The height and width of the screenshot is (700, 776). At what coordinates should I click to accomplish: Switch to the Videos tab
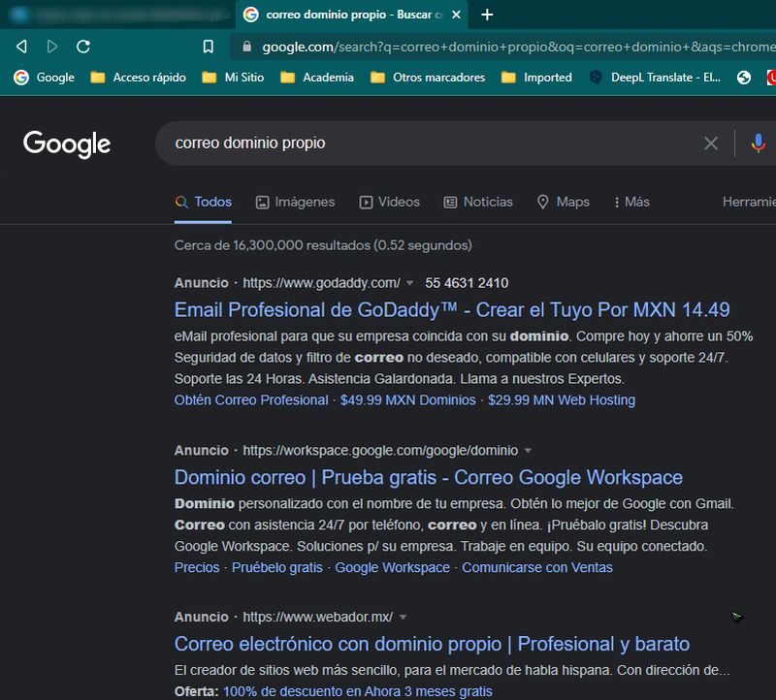390,202
